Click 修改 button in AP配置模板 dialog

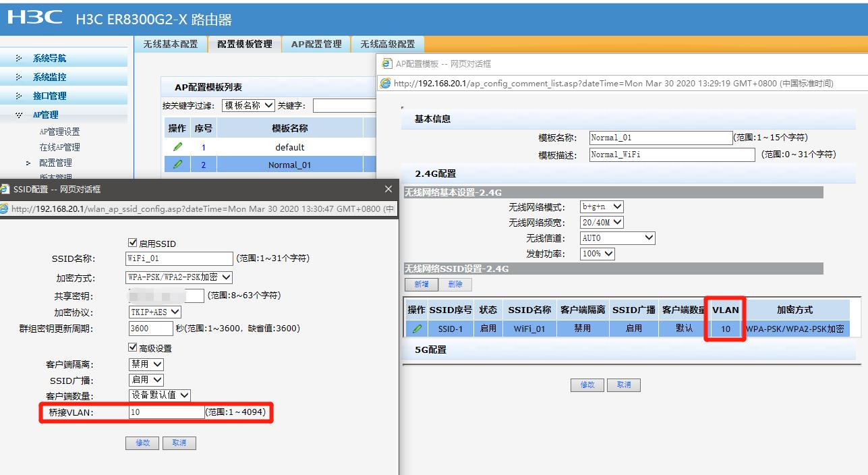pyautogui.click(x=587, y=385)
